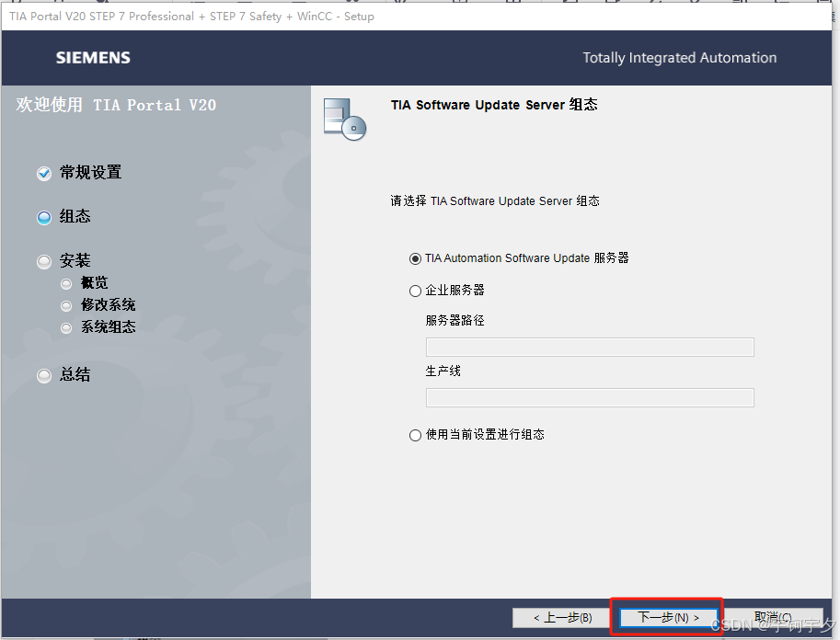Click the grey step indicator beside 总结
The height and width of the screenshot is (640, 840).
click(x=44, y=376)
